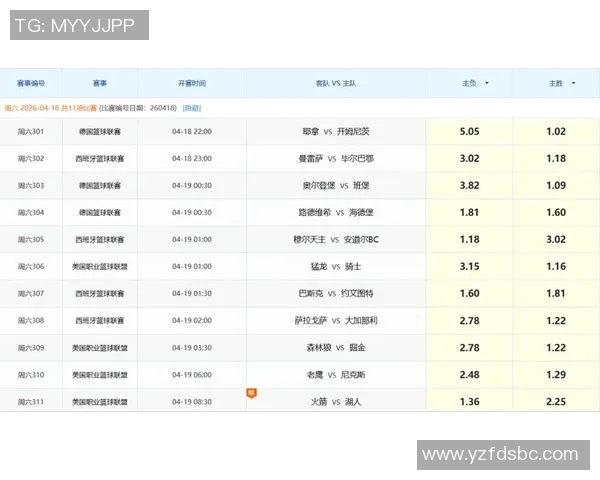Screen dimensions: 600x480
Task: Click match number 周六303
Action: pyautogui.click(x=31, y=186)
